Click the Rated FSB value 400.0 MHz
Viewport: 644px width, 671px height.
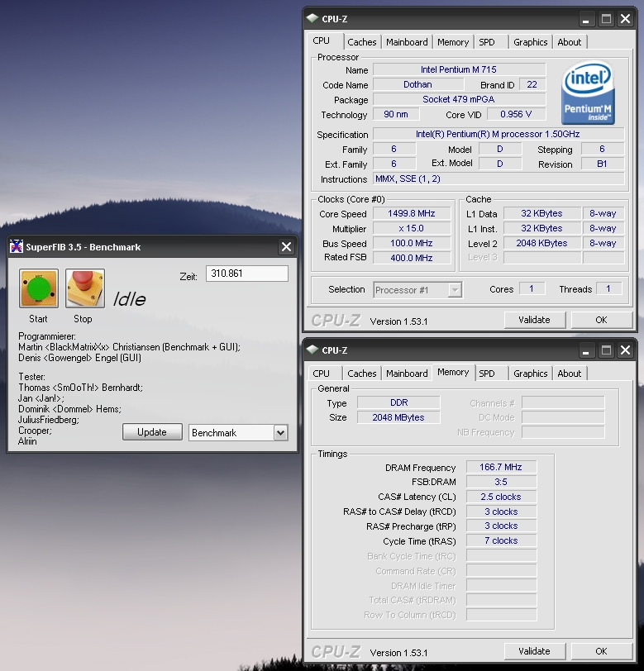(412, 258)
